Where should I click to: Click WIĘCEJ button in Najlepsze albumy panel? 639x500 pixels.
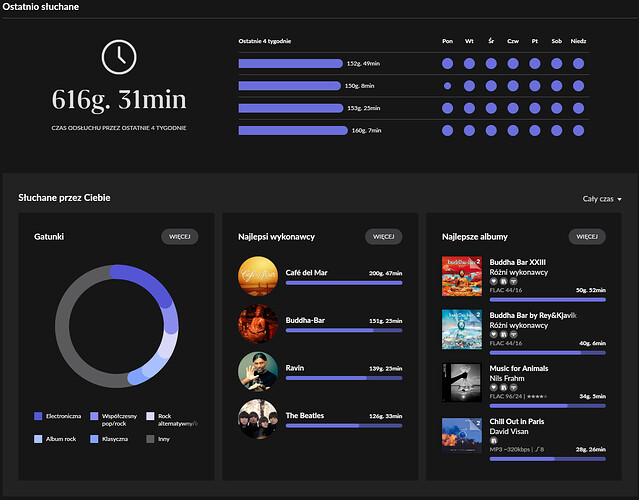[587, 237]
